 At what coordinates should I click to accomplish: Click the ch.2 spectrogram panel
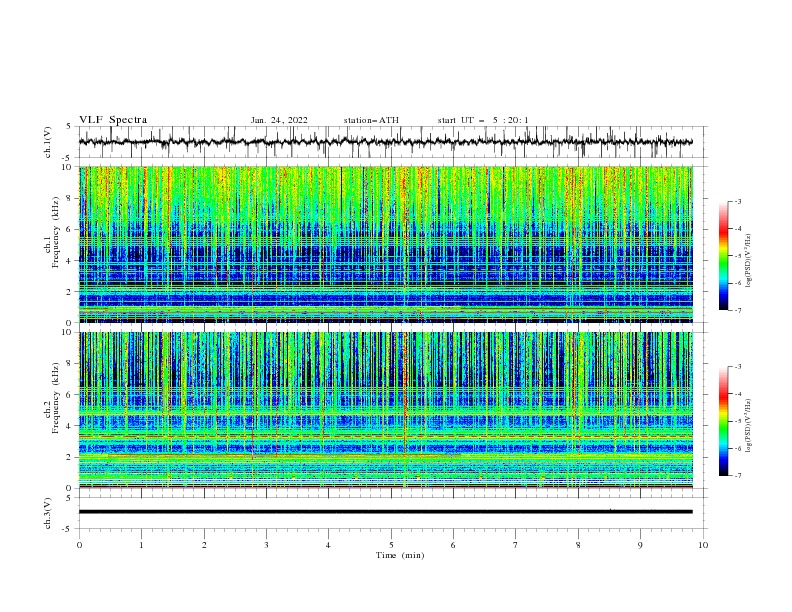coord(386,410)
